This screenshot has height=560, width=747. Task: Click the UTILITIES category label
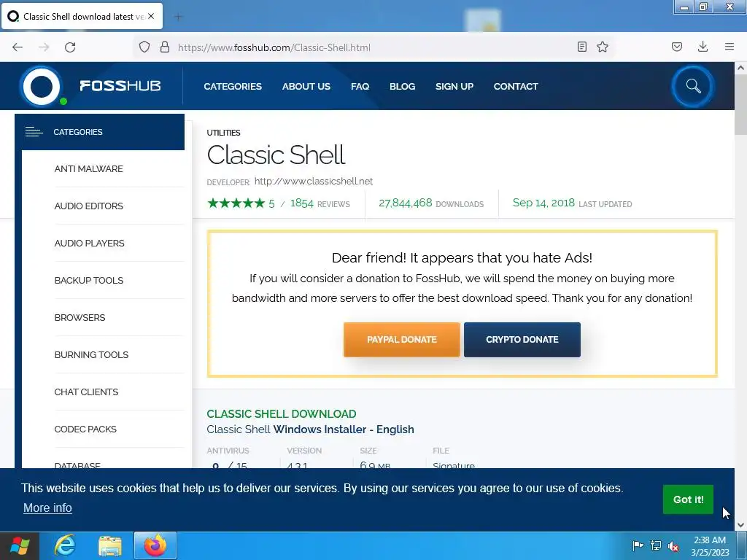tap(223, 133)
